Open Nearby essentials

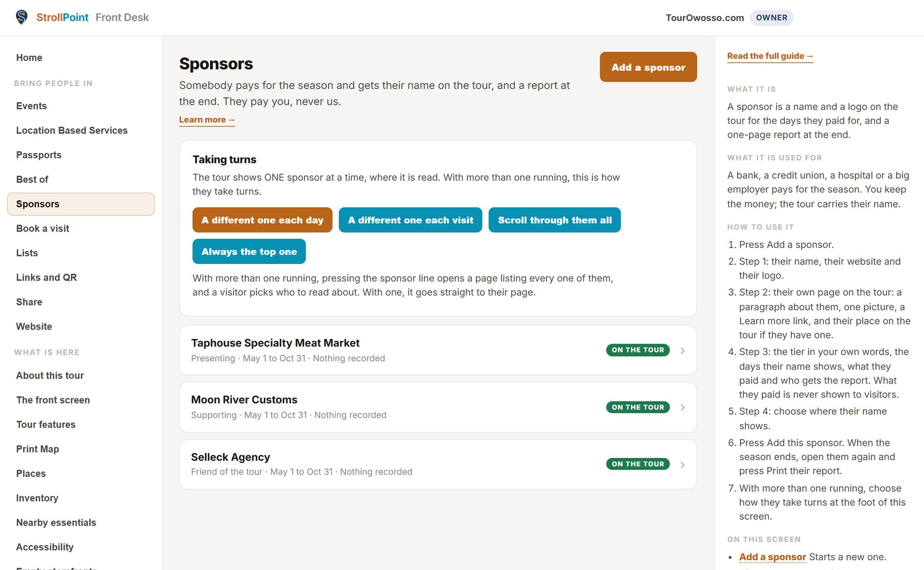click(x=56, y=523)
